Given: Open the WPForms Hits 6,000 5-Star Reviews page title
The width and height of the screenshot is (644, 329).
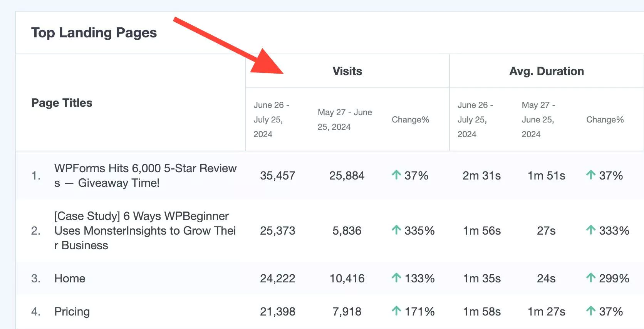Looking at the screenshot, I should tap(145, 176).
